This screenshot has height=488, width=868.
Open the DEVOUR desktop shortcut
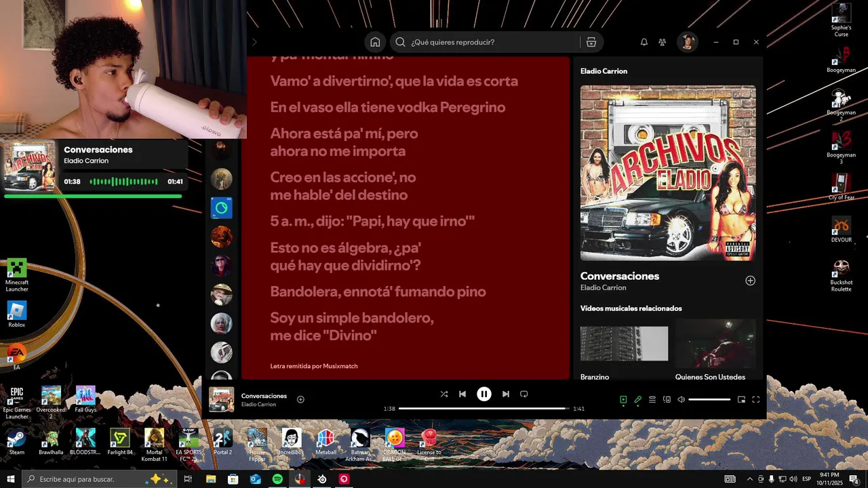click(x=842, y=229)
